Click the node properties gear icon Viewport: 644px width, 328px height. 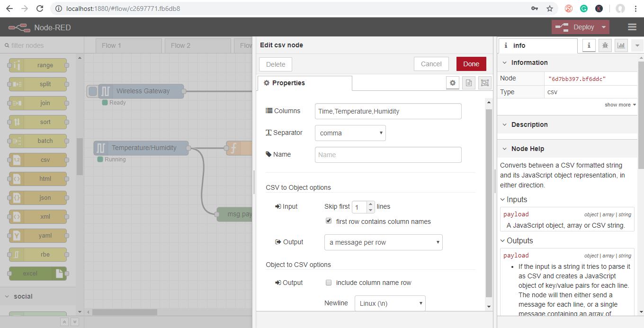pos(453,83)
